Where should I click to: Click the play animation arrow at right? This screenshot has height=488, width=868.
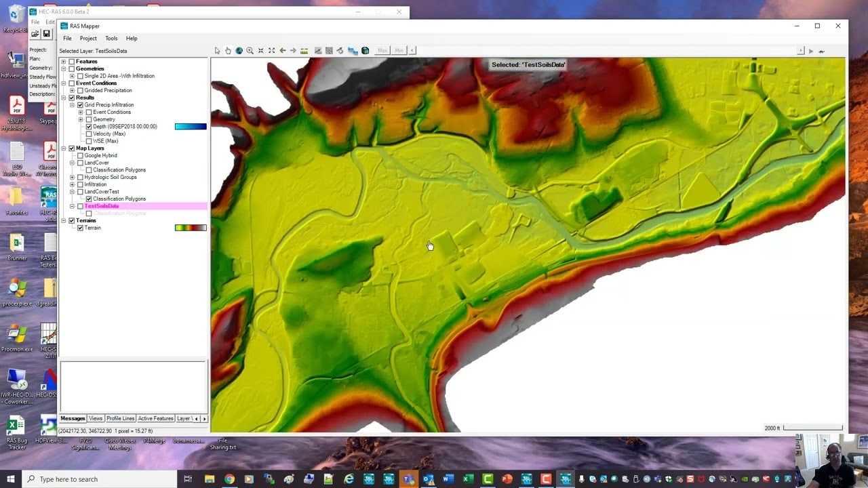tap(810, 51)
